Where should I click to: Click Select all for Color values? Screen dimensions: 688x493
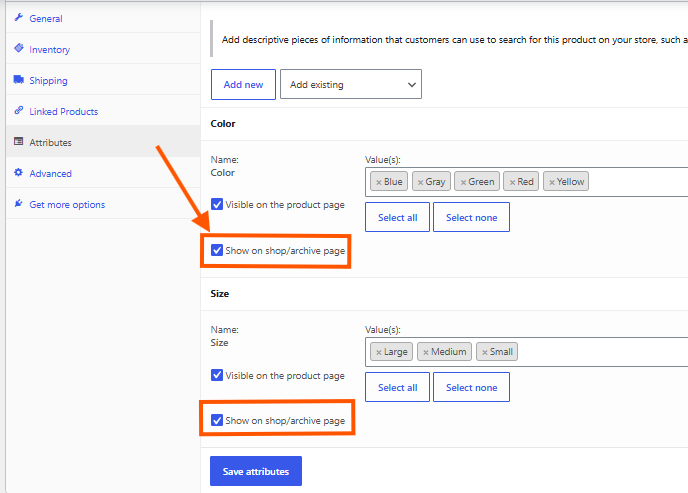(398, 217)
